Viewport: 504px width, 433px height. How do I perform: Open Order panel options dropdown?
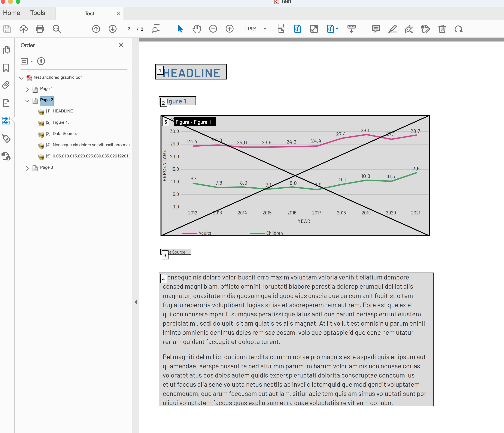point(26,61)
